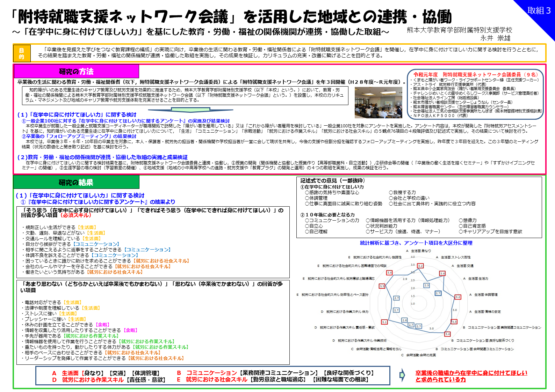Select committee entry '社会福祉法人ライン工房（総括施設長）'
The height and width of the screenshot is (392, 555).
pyautogui.click(x=445, y=98)
